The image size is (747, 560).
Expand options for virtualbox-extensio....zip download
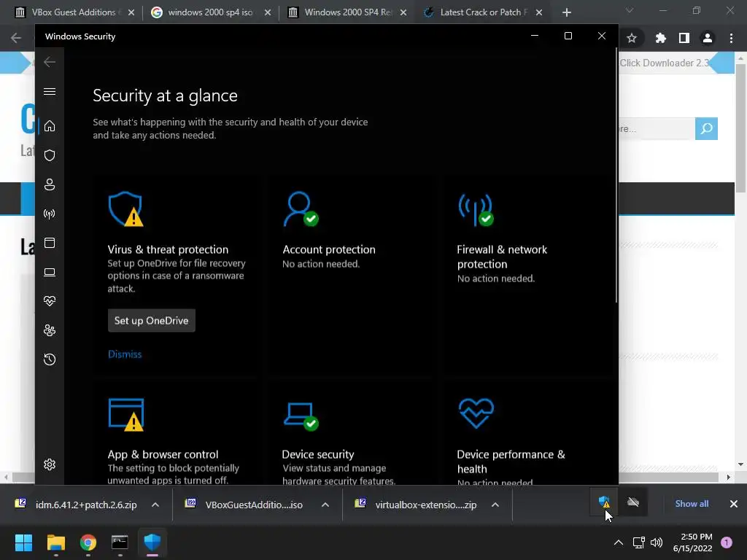pos(495,505)
